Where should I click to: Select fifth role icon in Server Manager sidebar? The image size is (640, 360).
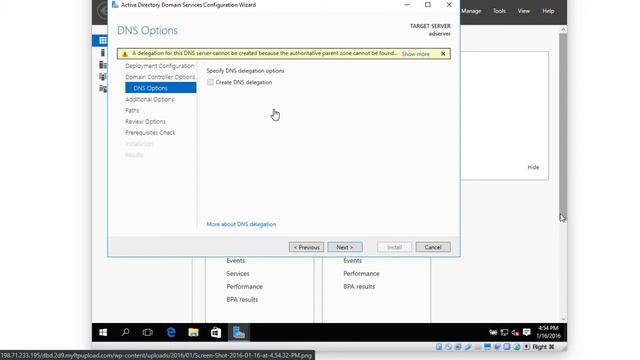102,89
